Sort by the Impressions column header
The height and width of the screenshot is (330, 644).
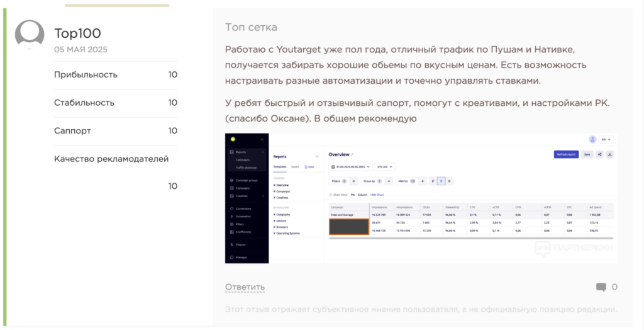coord(380,207)
